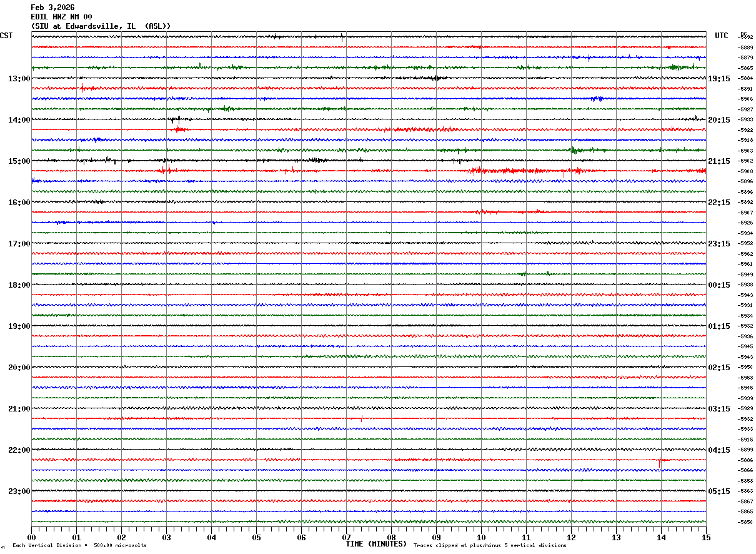This screenshot has width=756, height=554.
Task: Click the DC offset value -5879
Action: (x=745, y=58)
